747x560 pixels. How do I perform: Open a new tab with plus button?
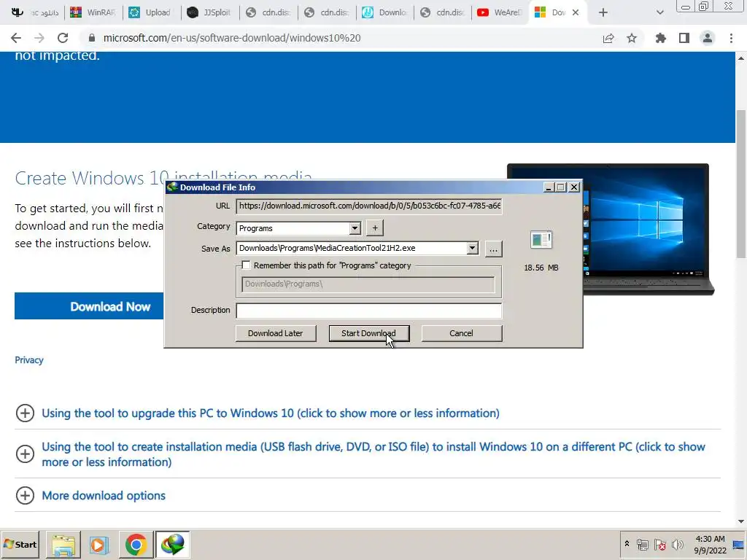[x=603, y=12]
